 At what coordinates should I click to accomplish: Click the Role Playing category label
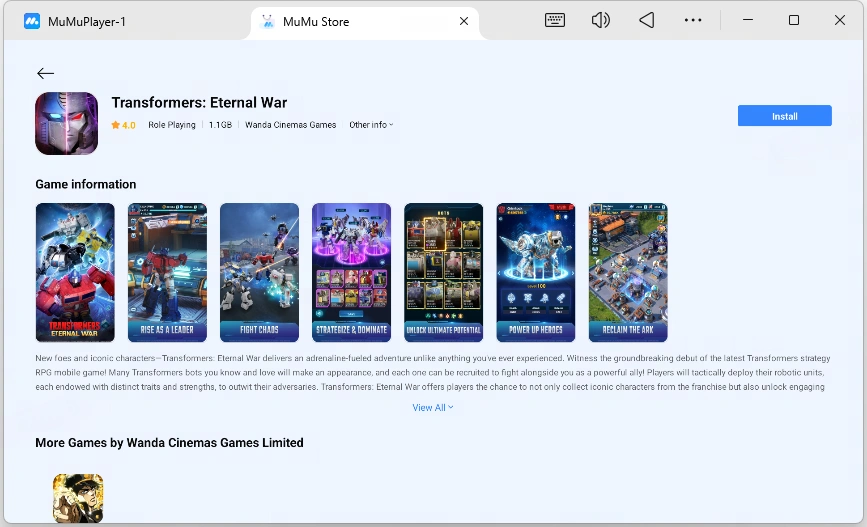tap(172, 125)
